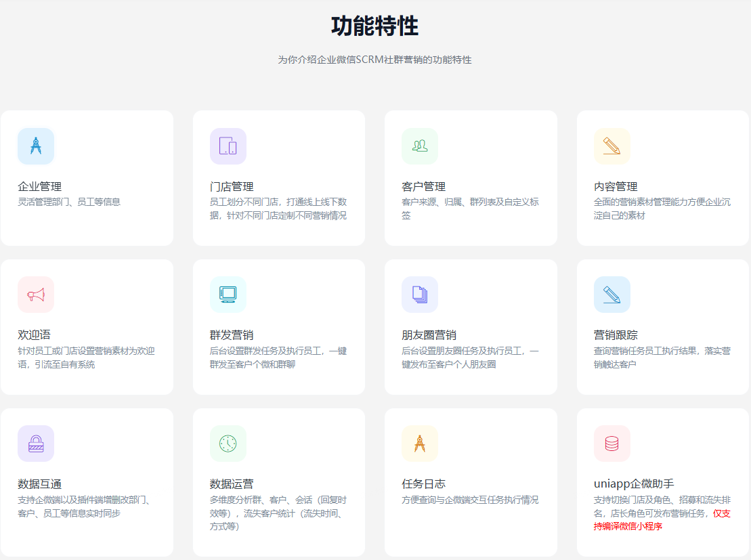
Task: Select the monitor icon above 群发营销
Action: pyautogui.click(x=228, y=295)
